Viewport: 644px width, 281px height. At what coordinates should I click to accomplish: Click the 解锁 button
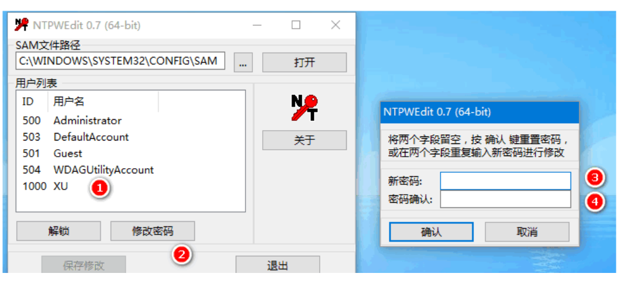point(58,231)
